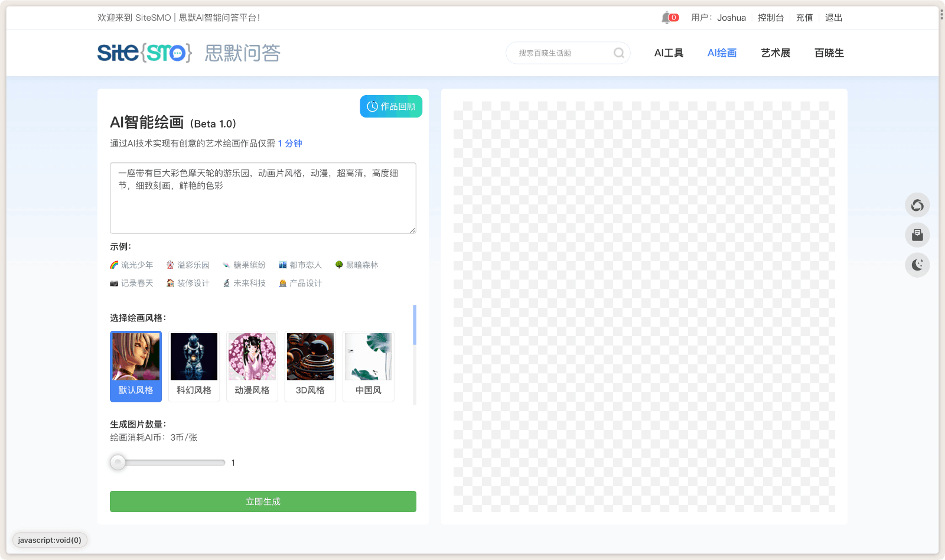Click the refresh icon on the right sidebar
The width and height of the screenshot is (945, 560).
point(917,205)
